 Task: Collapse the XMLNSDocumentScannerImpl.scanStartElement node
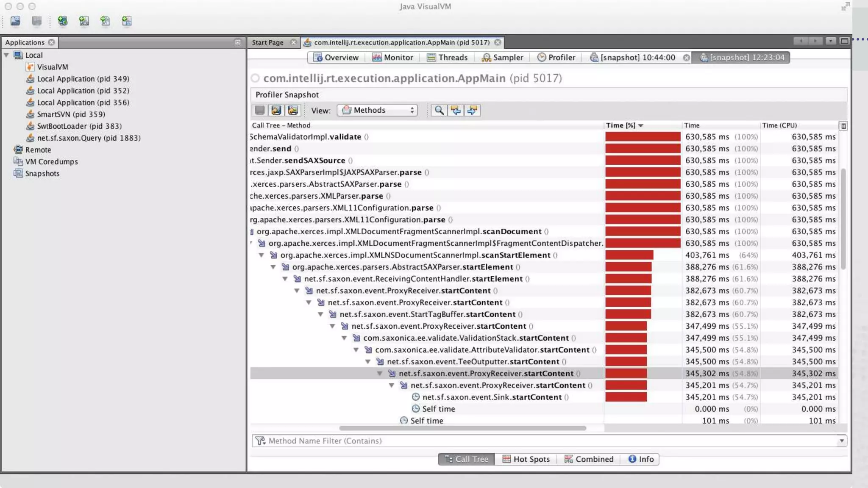pos(262,255)
